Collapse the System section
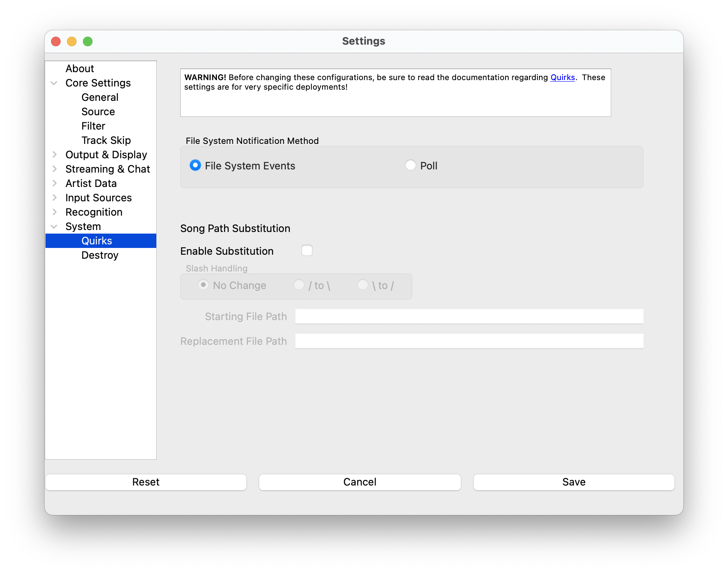728x574 pixels. [x=54, y=226]
